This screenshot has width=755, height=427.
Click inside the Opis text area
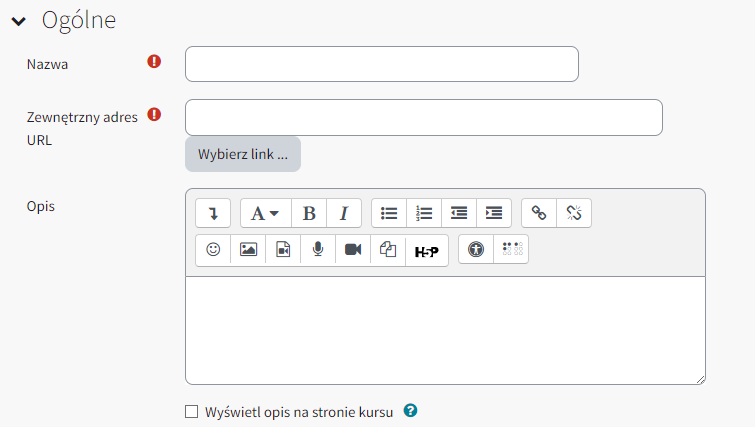[445, 330]
